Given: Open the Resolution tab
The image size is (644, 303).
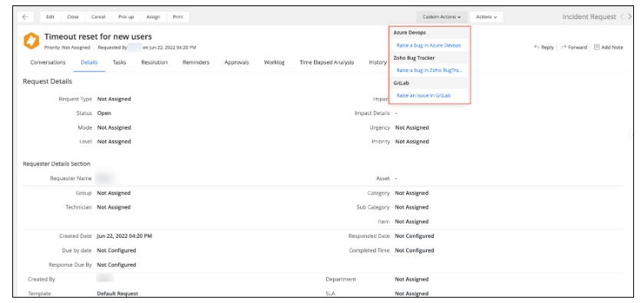Looking at the screenshot, I should click(154, 62).
